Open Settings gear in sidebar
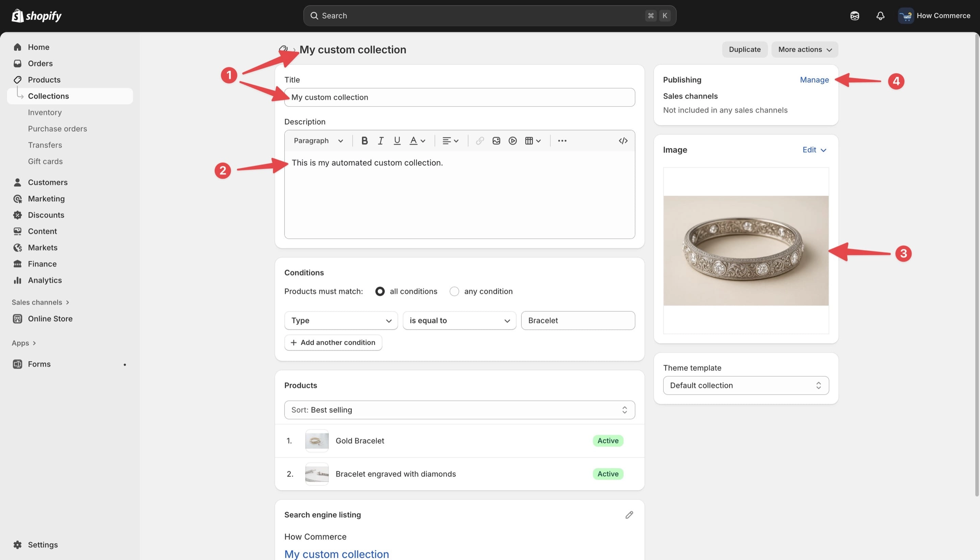 (x=17, y=545)
